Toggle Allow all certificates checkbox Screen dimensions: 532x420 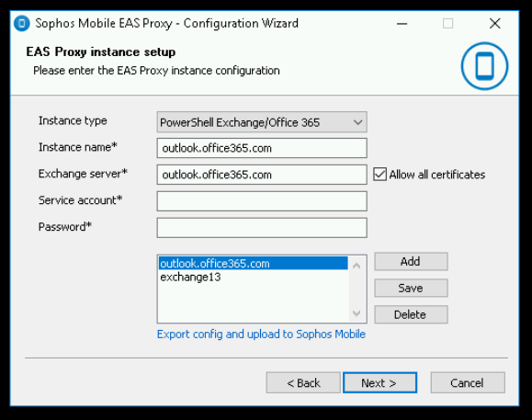[379, 175]
